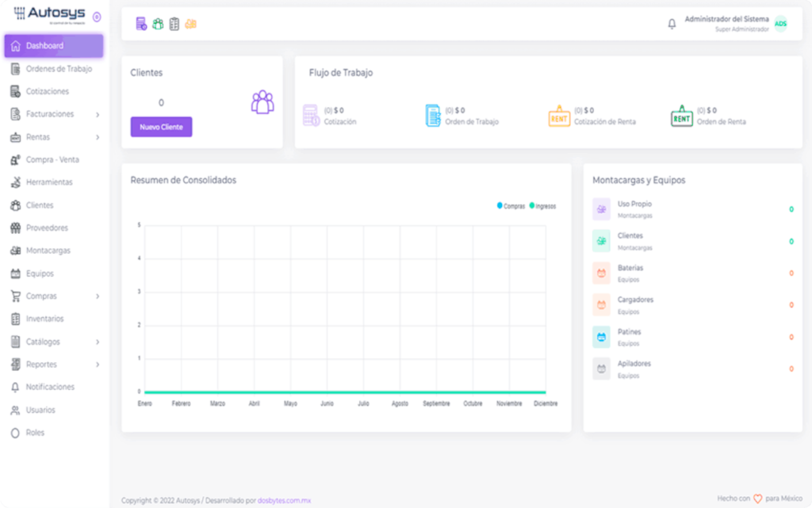Click the people icon in the Clientes card
The image size is (812, 508).
pyautogui.click(x=262, y=102)
